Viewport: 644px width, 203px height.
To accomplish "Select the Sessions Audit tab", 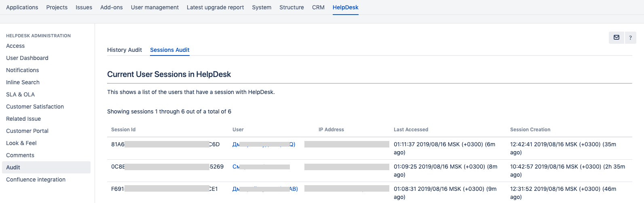I will [x=170, y=50].
